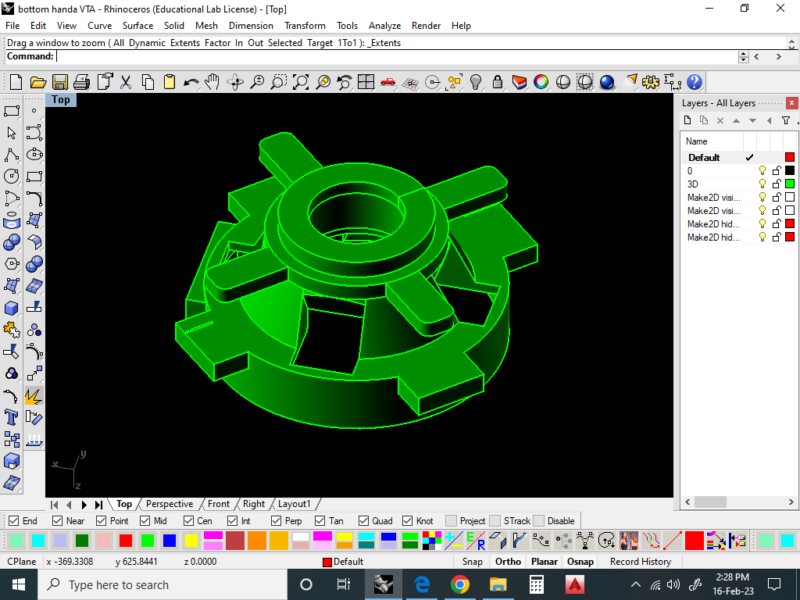Toggle visibility bulb of 3D layer
Screen dimensions: 800x600
pyautogui.click(x=762, y=184)
